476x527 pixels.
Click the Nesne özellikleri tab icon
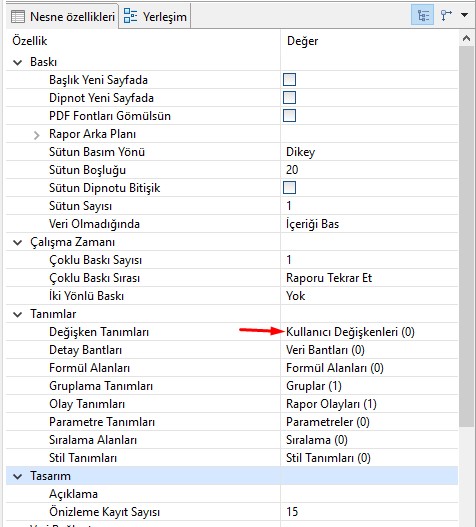click(x=17, y=16)
